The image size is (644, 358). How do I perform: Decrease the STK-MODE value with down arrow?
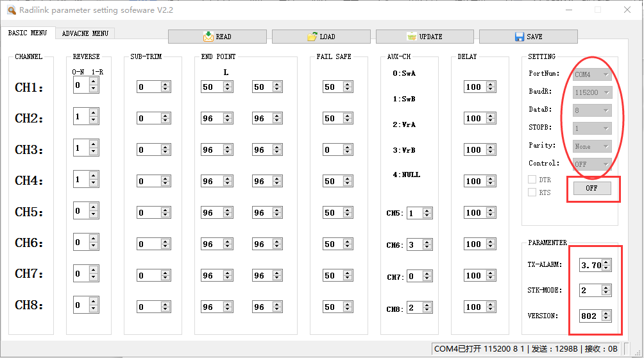[606, 293]
